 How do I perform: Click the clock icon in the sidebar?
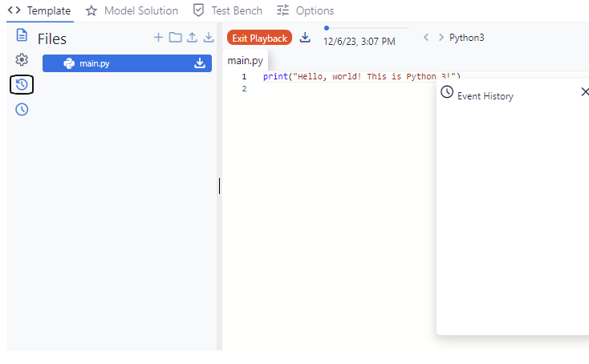22,109
